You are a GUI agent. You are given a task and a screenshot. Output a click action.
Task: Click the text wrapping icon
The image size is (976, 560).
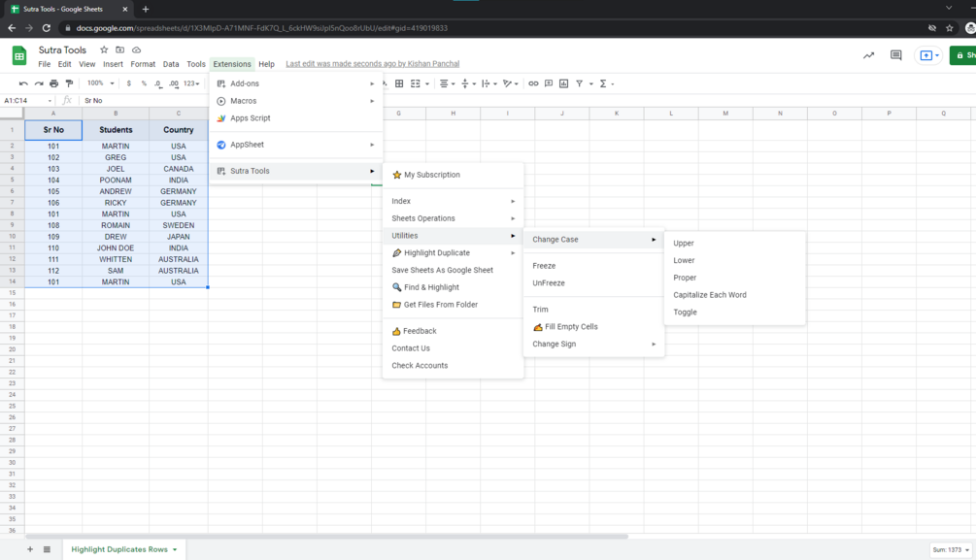487,83
